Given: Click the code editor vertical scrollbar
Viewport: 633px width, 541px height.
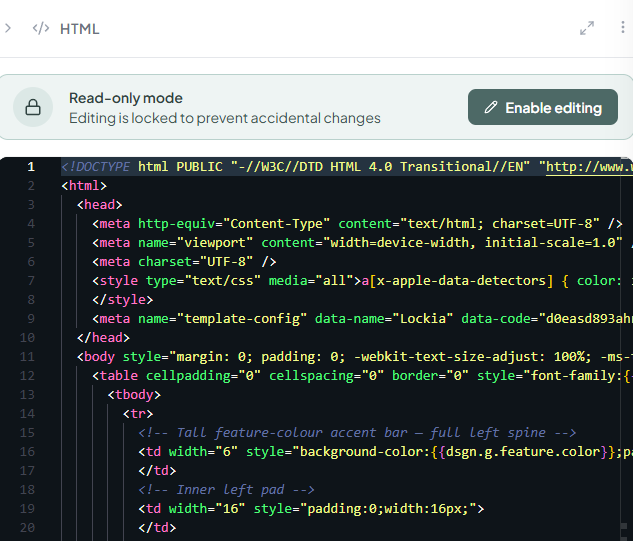Looking at the screenshot, I should [627, 349].
